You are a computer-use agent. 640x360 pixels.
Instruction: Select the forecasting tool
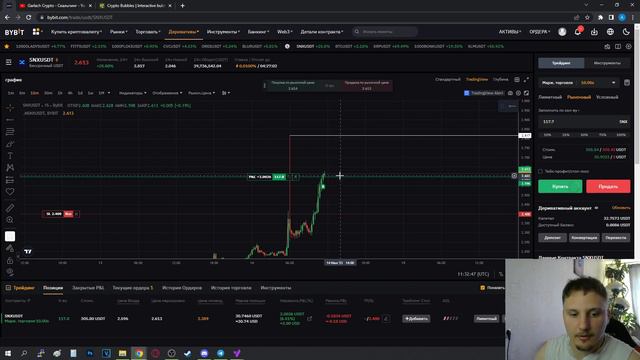10,180
